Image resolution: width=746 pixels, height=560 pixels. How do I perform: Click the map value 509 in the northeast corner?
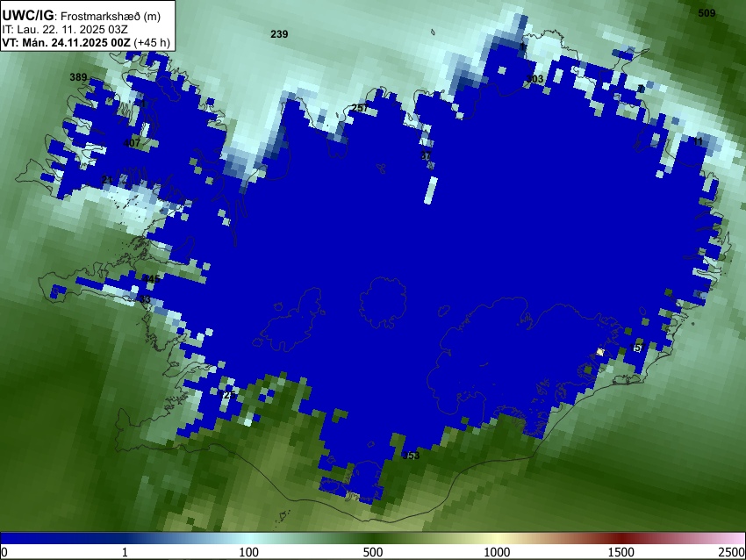pos(707,13)
